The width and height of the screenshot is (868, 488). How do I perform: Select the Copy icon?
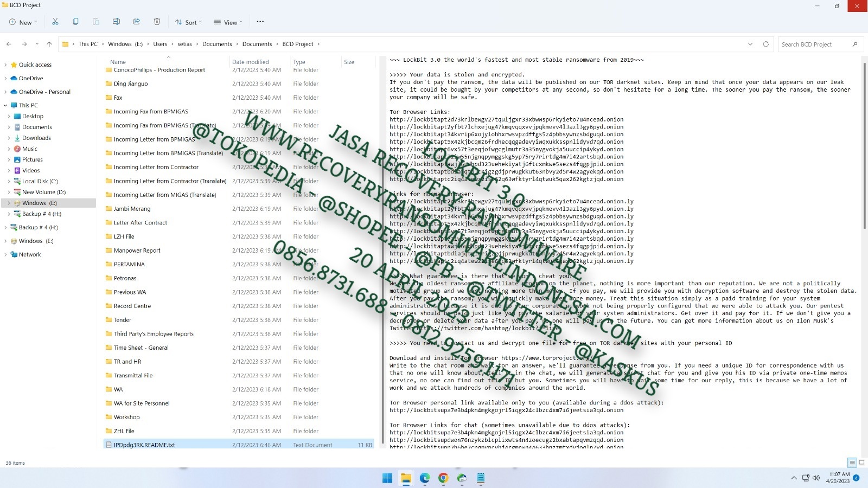(75, 22)
